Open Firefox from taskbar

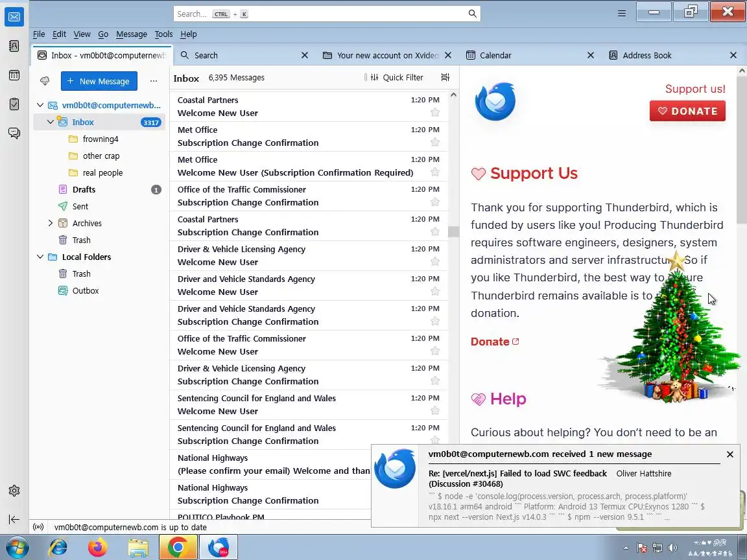[98, 547]
